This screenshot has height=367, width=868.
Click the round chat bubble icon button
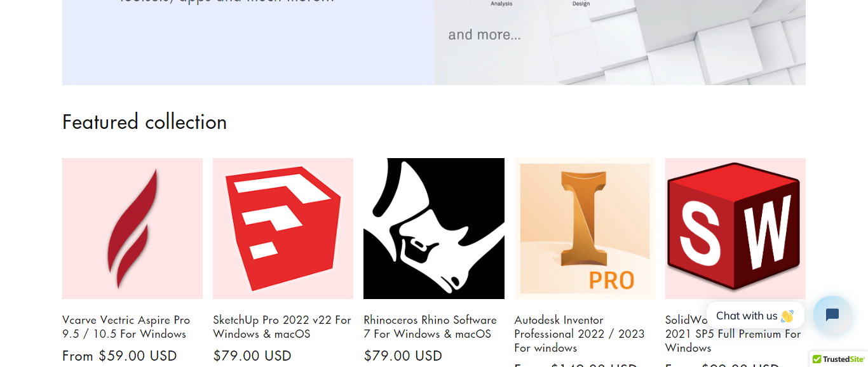(x=832, y=315)
